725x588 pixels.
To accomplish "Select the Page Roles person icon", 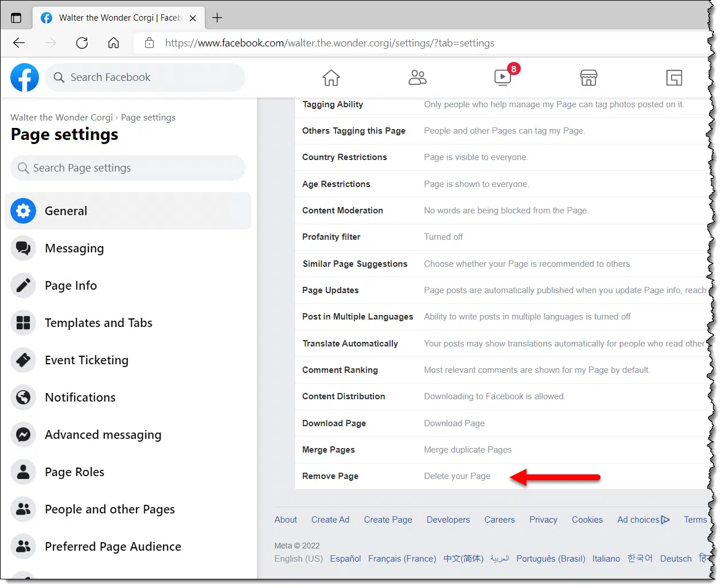I will tap(23, 472).
